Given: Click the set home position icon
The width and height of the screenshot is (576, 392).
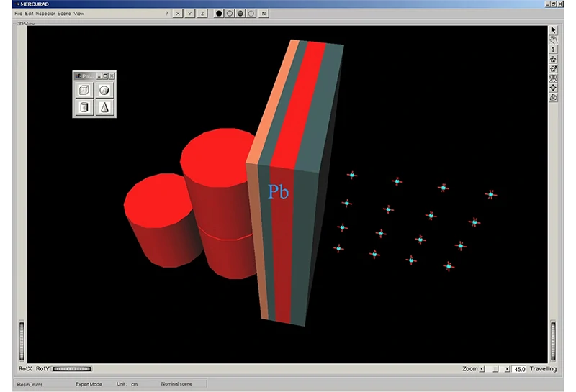Looking at the screenshot, I should tap(553, 69).
